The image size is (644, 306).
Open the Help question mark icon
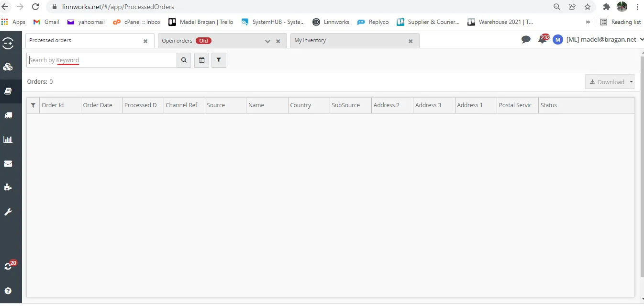8,291
